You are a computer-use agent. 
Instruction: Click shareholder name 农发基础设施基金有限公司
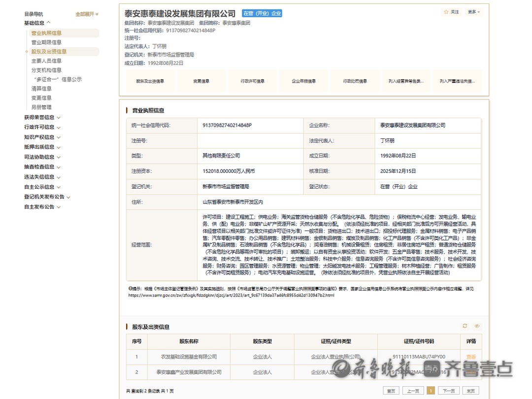(189, 357)
